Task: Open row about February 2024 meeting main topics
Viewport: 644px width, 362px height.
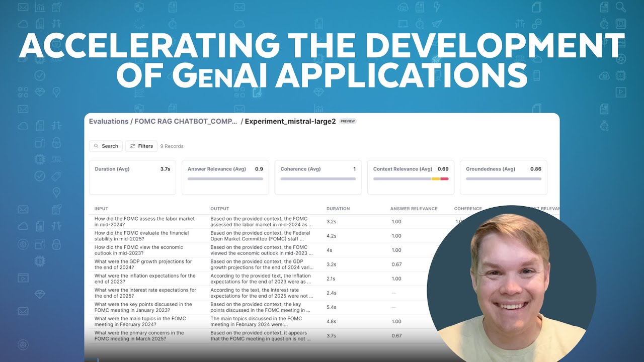Action: [140, 321]
